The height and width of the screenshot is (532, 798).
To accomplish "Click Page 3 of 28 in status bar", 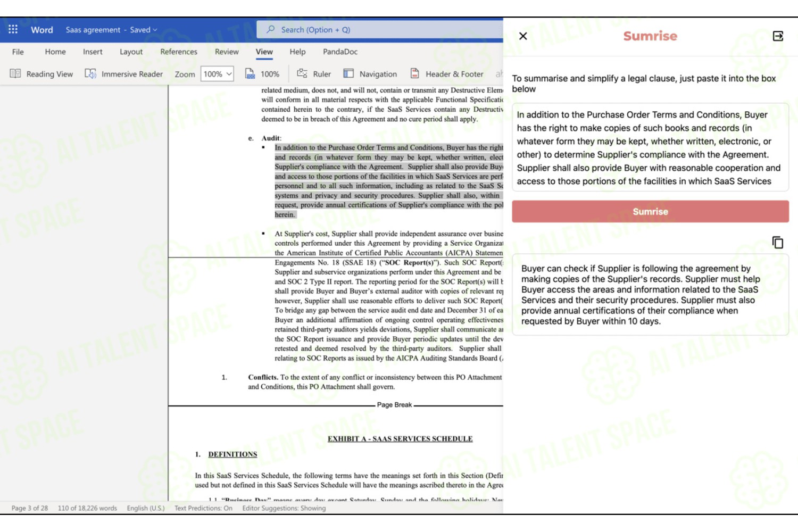I will (x=30, y=508).
